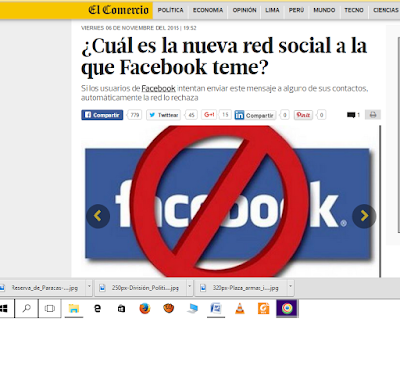Follow the underlined Facebook link in subtitle

158,88
